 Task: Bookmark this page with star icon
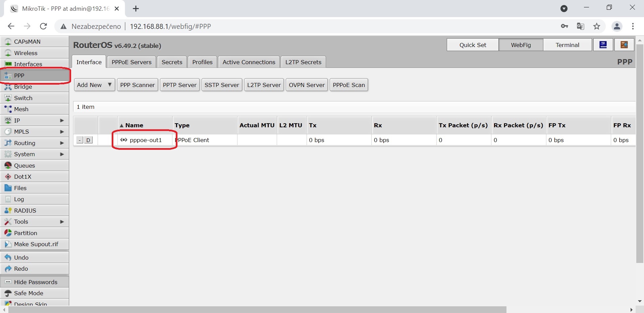pyautogui.click(x=597, y=26)
